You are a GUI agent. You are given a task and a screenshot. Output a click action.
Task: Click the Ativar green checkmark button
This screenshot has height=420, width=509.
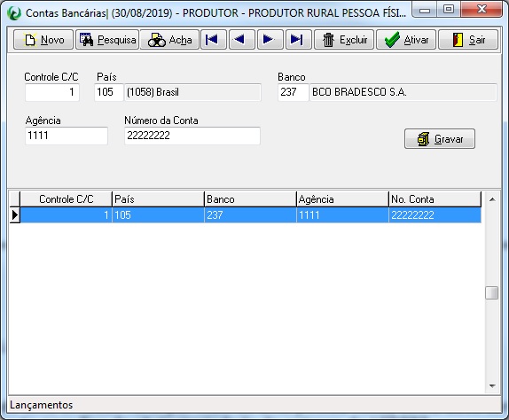tap(406, 40)
